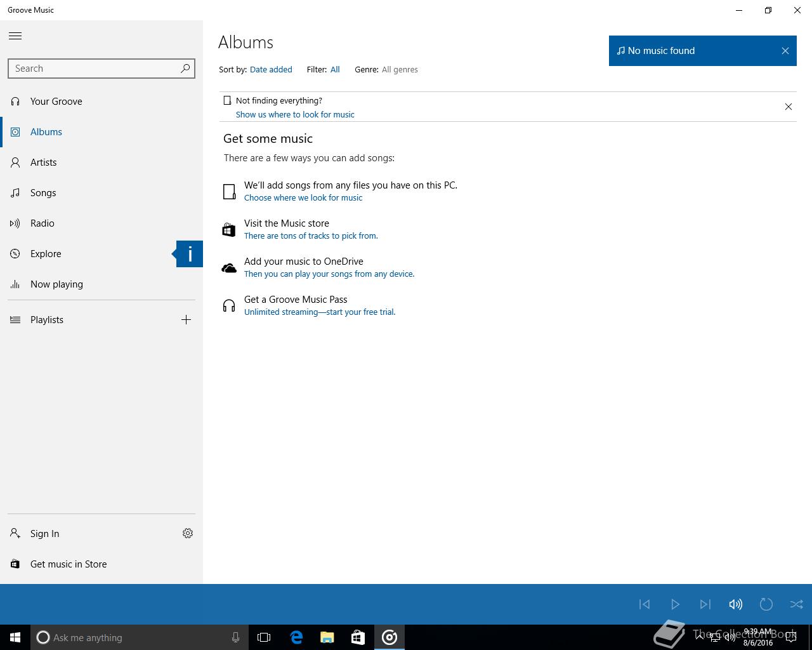Close the Not finding everything banner
The image size is (812, 650).
tap(789, 107)
